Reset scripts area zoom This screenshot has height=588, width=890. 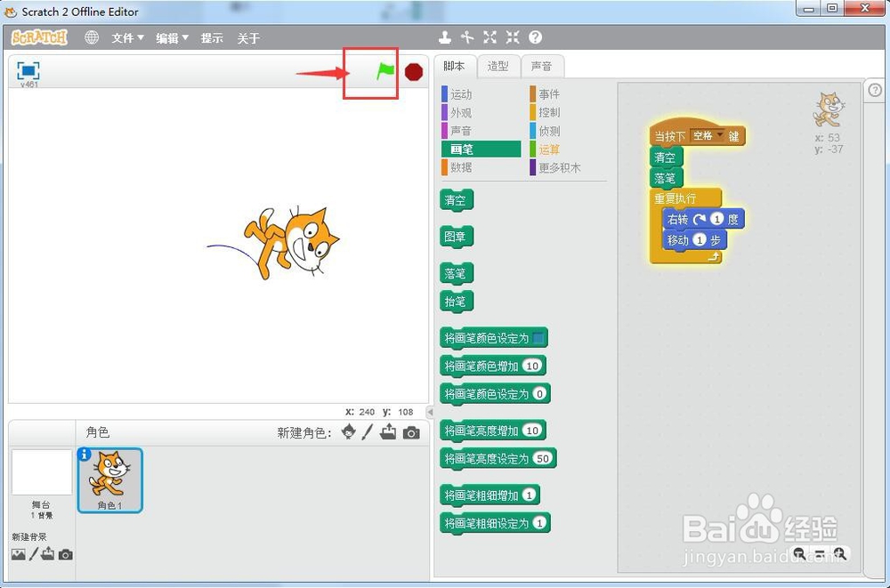point(820,554)
